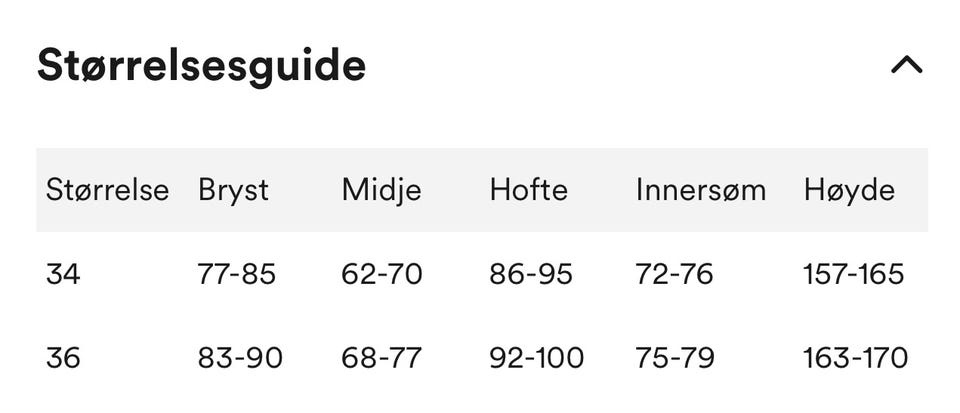Screen dimensions: 960x413
Task: Click the 75-79 innersøm value
Action: coord(675,358)
